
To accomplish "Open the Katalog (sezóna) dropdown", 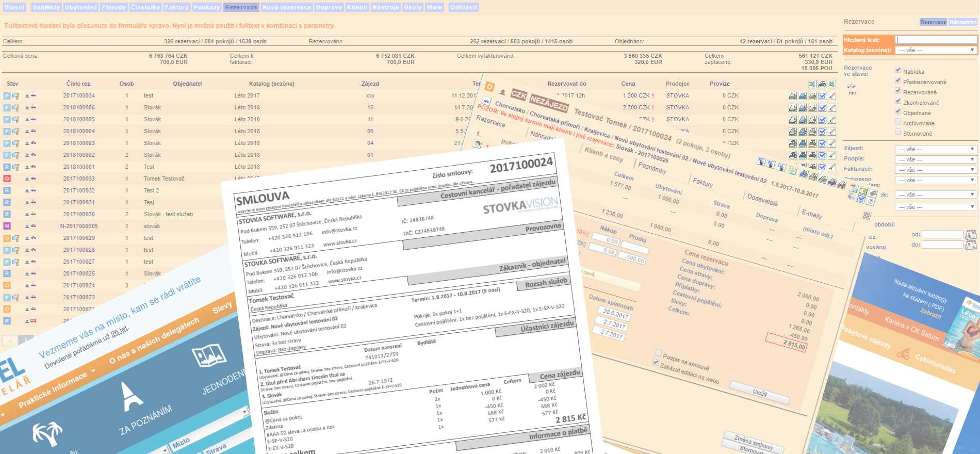I will point(936,50).
